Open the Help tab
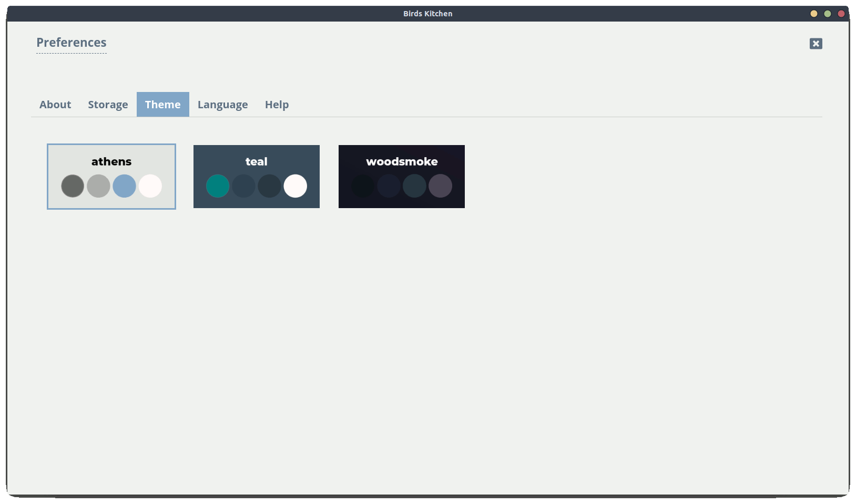 pyautogui.click(x=277, y=105)
